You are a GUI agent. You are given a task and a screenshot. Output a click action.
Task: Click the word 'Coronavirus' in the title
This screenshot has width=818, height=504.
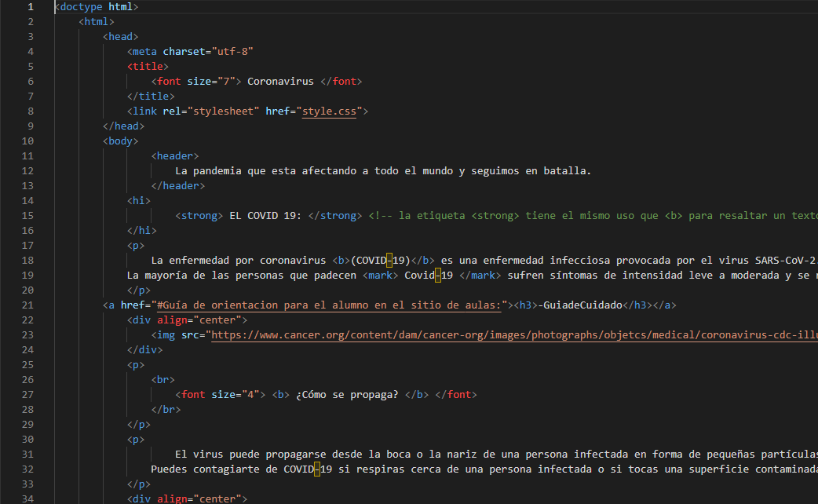pos(280,82)
